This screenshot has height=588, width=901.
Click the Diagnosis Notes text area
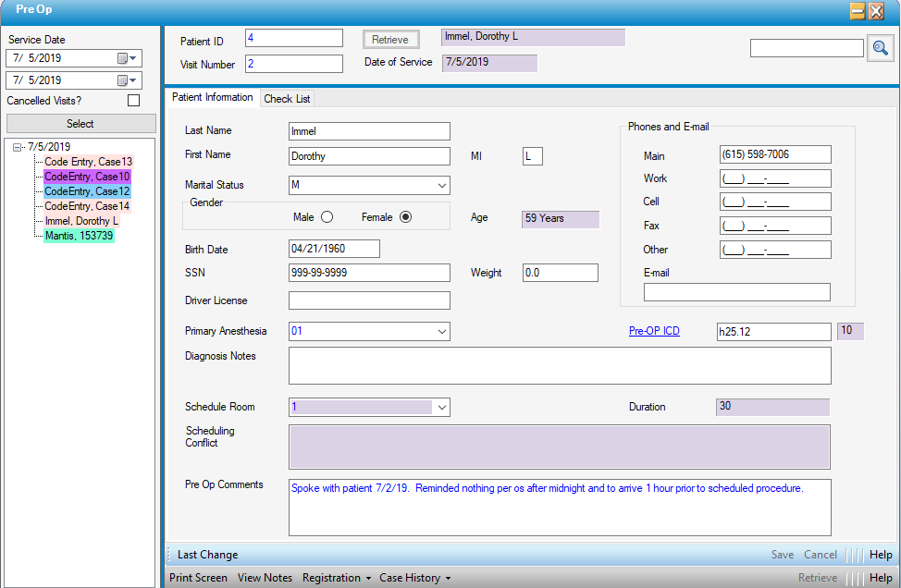pyautogui.click(x=559, y=365)
